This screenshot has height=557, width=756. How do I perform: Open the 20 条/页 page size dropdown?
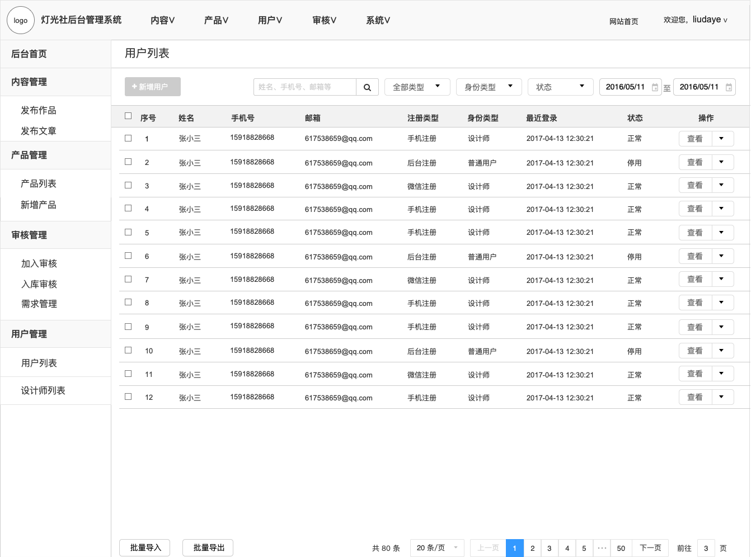[437, 548]
